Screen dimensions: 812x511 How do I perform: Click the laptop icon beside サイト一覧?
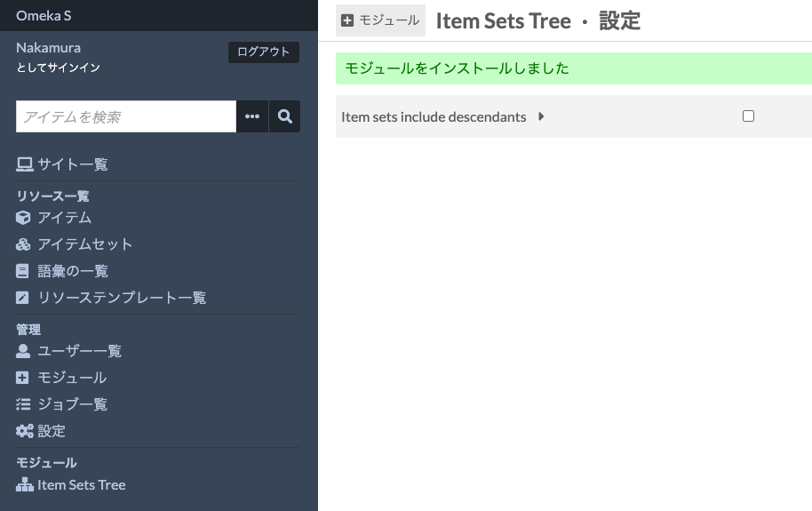[24, 164]
